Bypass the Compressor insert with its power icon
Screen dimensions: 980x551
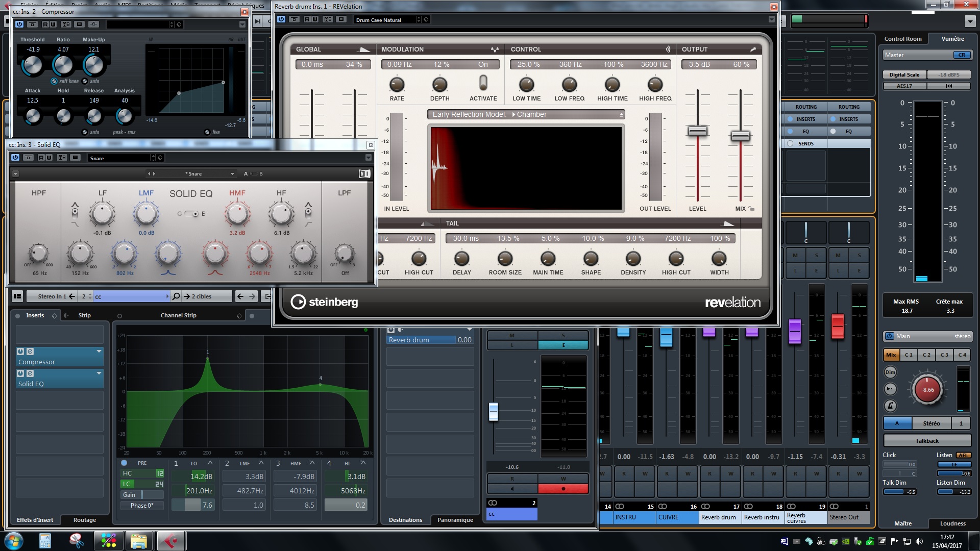tap(20, 352)
